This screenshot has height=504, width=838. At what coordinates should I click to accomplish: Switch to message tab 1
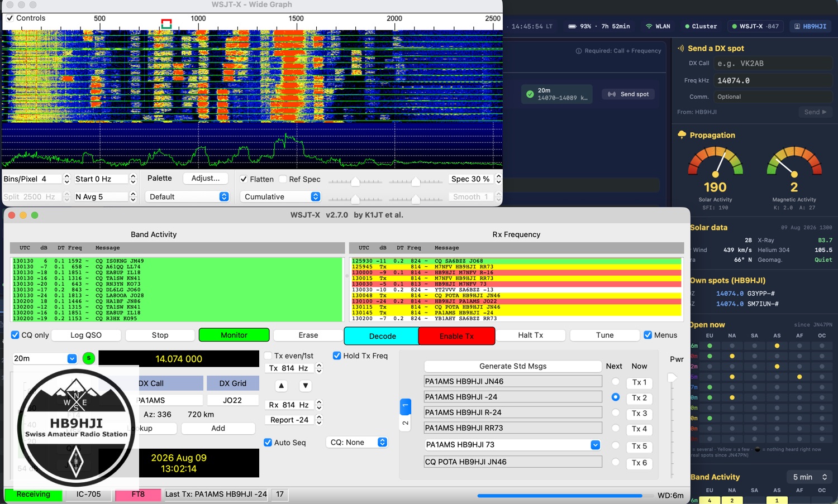click(x=406, y=406)
